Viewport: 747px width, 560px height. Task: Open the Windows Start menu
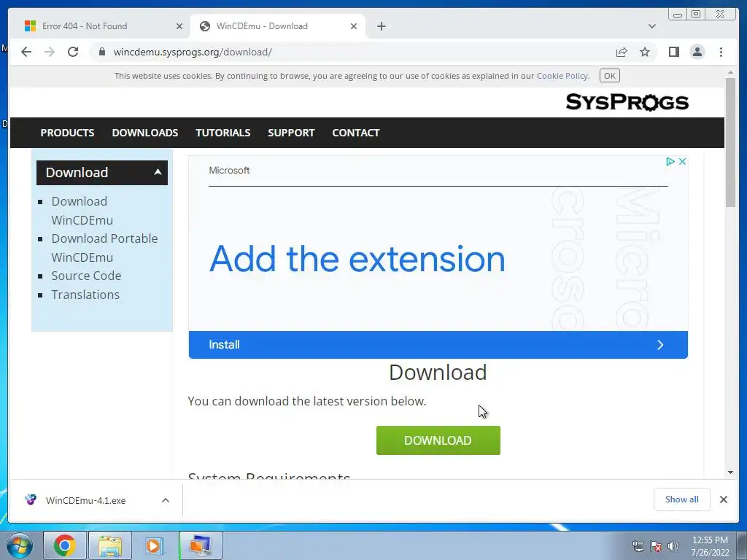(20, 545)
